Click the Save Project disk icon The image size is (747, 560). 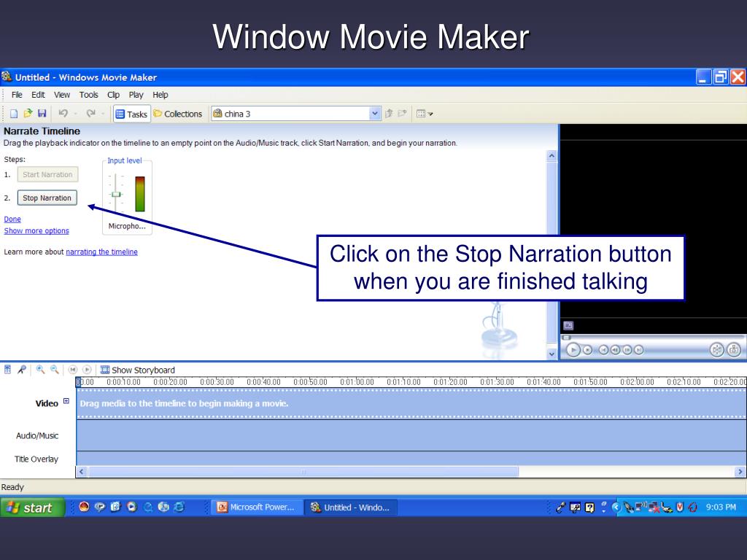coord(42,113)
